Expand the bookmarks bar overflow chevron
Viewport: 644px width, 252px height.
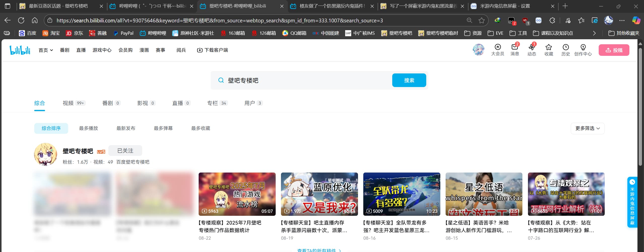click(x=594, y=33)
